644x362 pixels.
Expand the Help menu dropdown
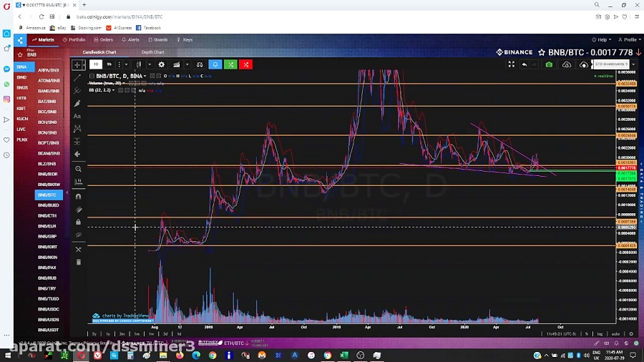point(601,40)
